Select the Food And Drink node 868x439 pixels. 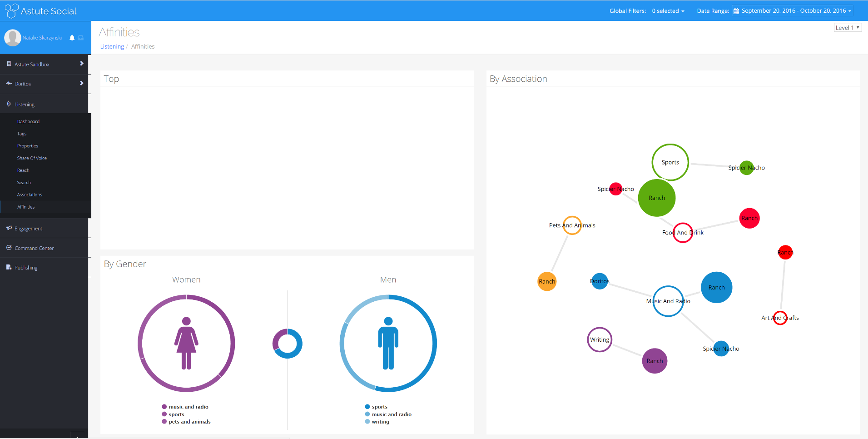[683, 233]
